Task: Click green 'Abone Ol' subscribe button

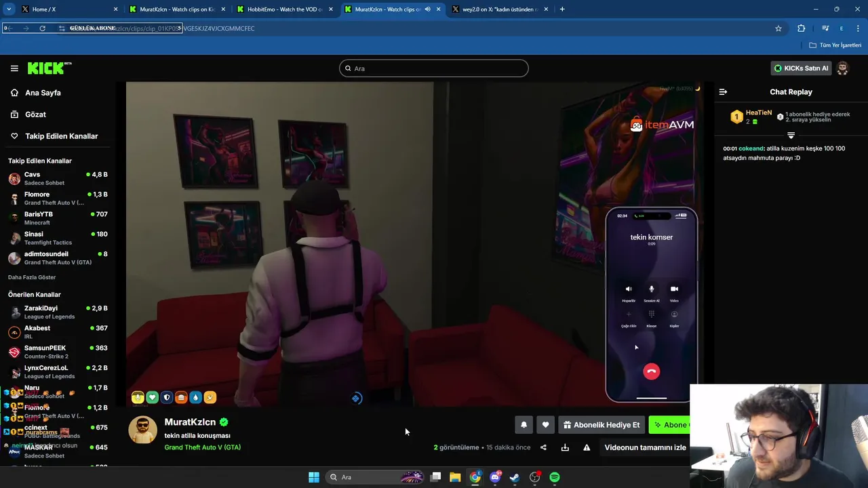Action: coord(669,425)
